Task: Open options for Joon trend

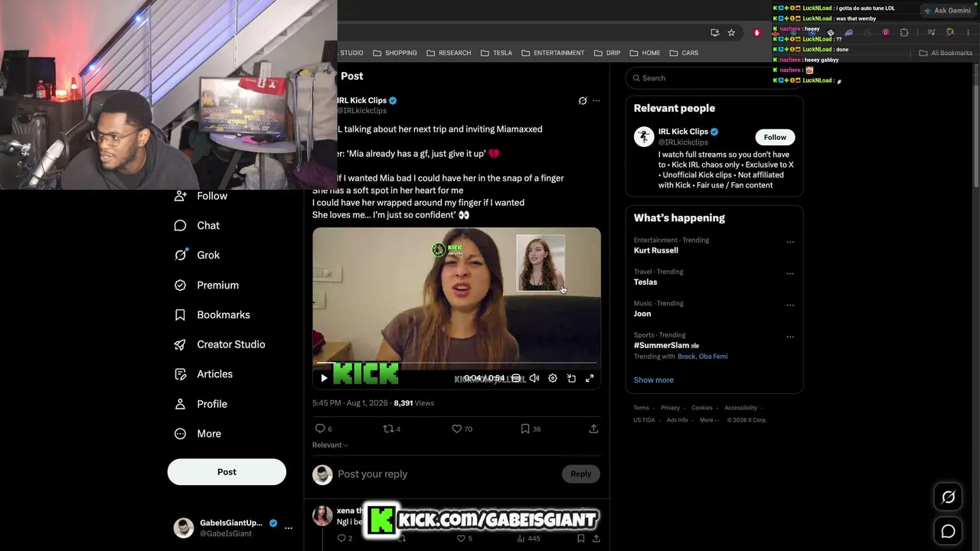Action: [790, 305]
